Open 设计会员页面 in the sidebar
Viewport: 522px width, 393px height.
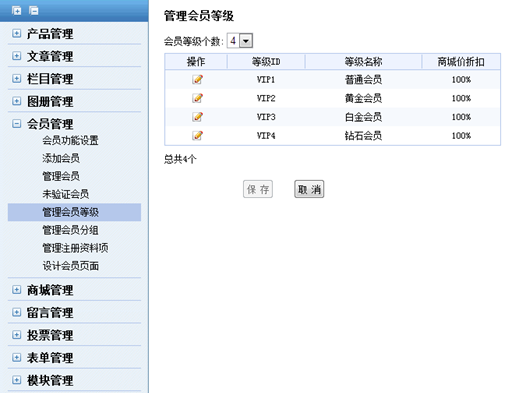[x=70, y=266]
